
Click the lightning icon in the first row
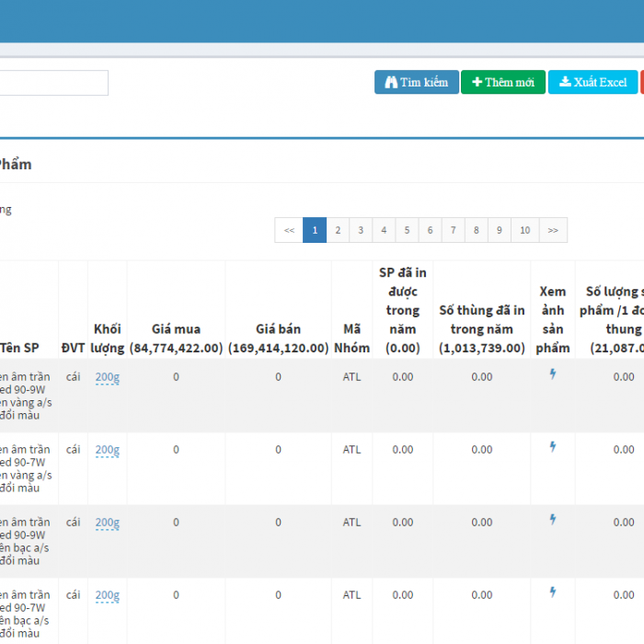tap(553, 374)
